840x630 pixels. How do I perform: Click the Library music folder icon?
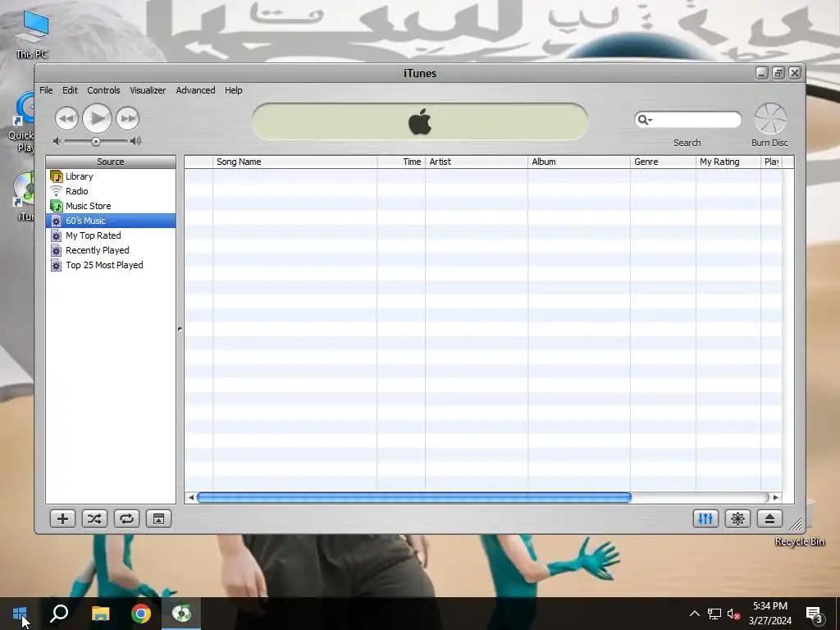pyautogui.click(x=57, y=176)
